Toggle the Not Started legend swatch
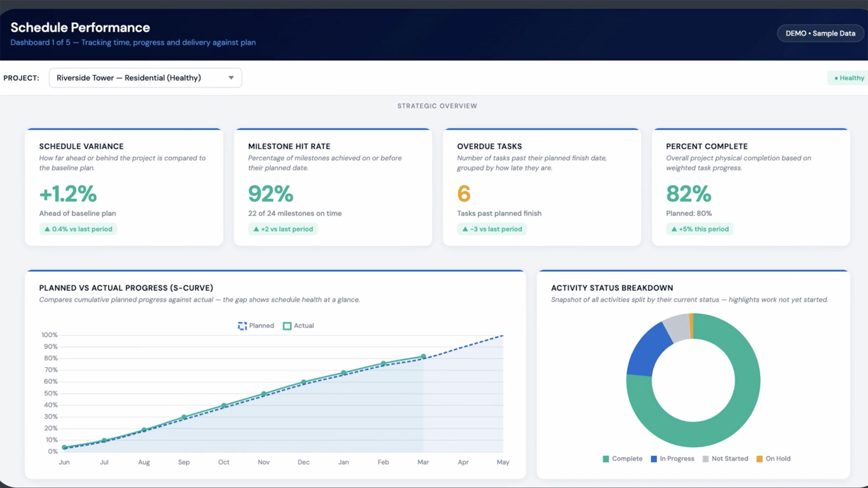 [x=706, y=459]
